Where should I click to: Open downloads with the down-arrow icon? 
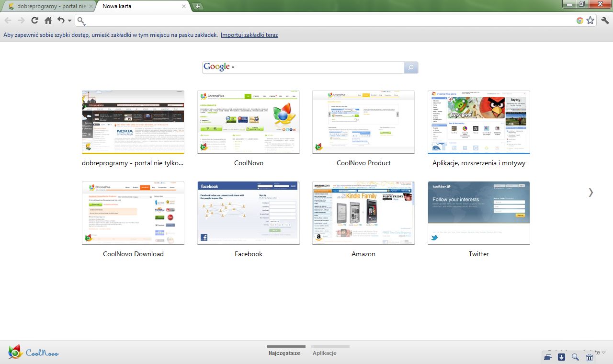(x=562, y=357)
